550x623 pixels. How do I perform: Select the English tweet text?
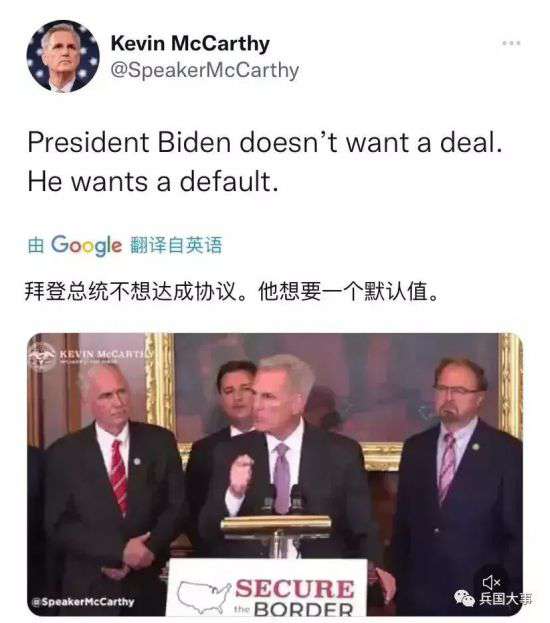[x=265, y=161]
